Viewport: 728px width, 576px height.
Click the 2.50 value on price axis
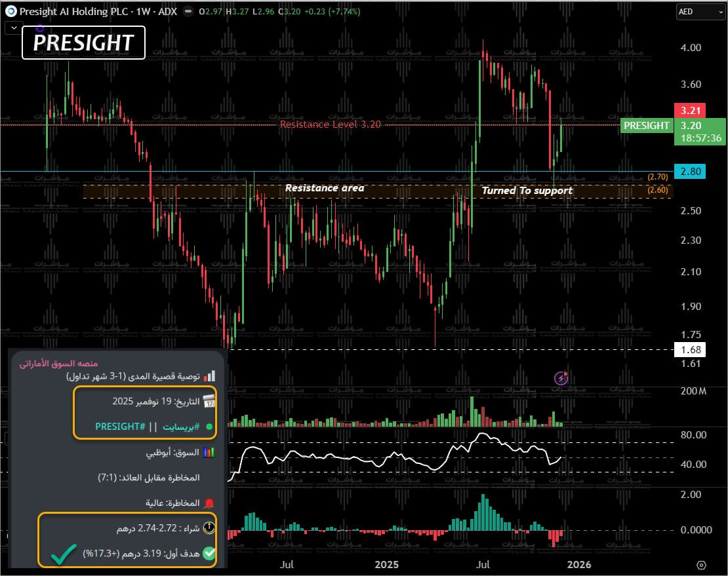click(x=691, y=211)
